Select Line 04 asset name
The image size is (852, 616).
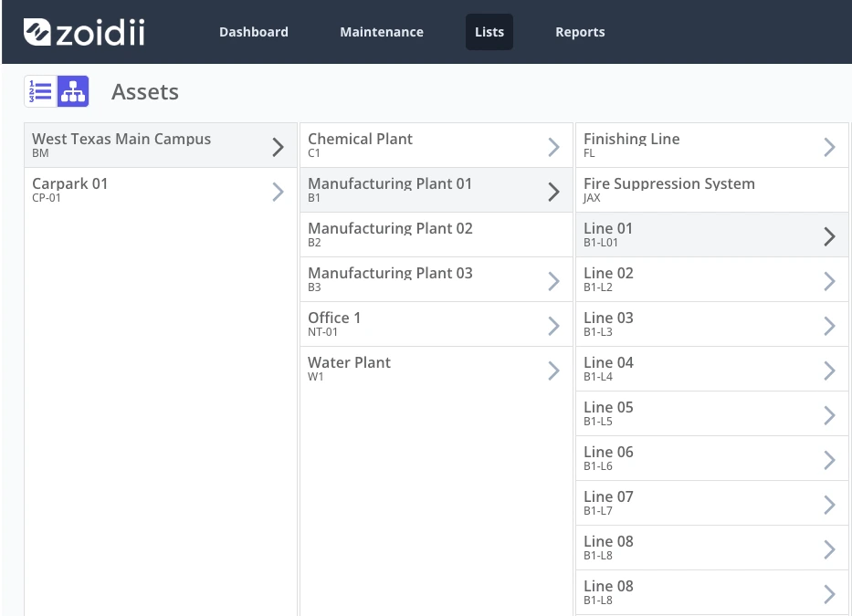pyautogui.click(x=608, y=362)
